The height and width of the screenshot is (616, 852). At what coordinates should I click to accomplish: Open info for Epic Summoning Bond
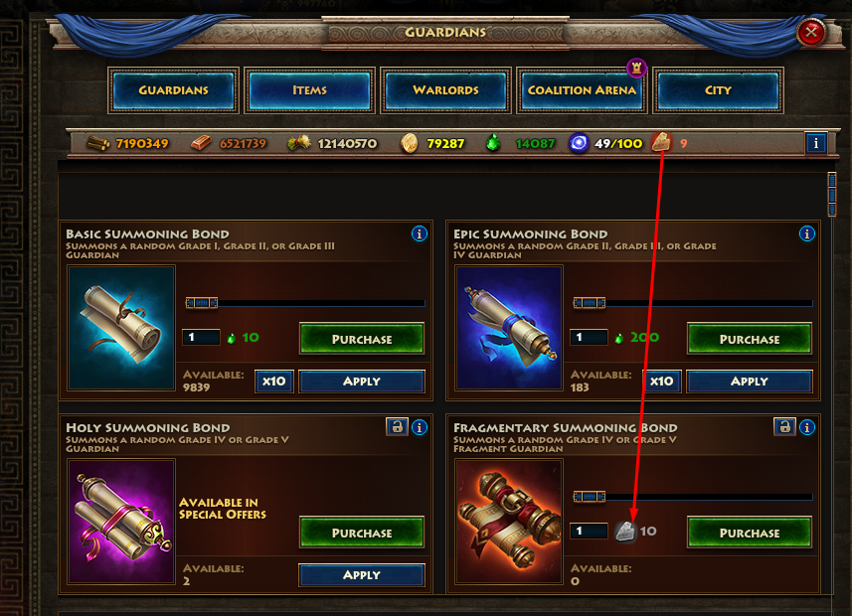[x=807, y=233]
